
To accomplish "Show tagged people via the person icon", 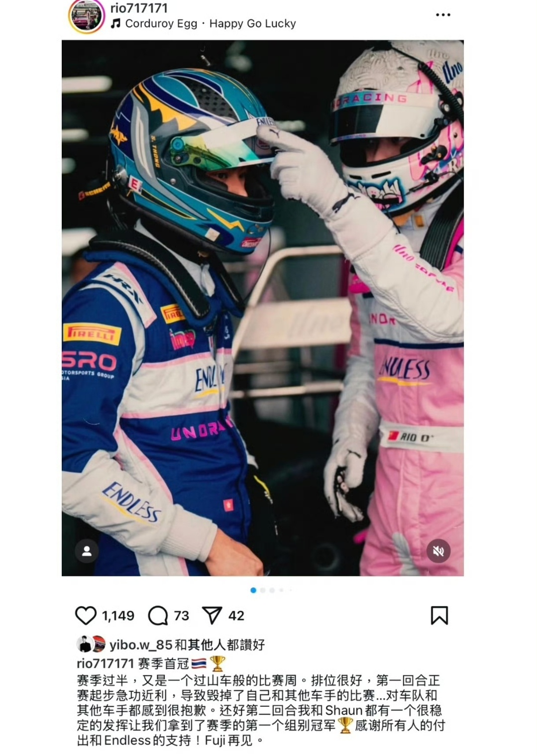I will tap(87, 551).
